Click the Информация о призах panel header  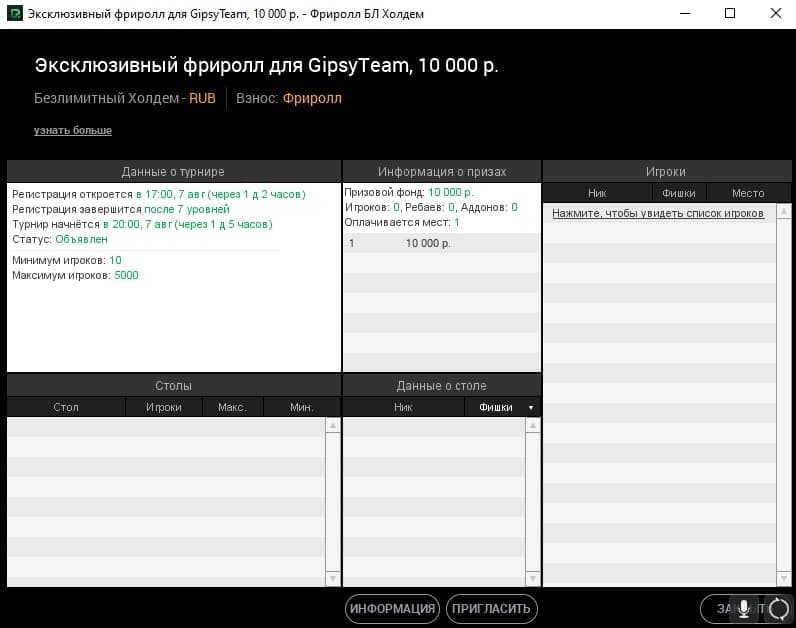point(442,172)
